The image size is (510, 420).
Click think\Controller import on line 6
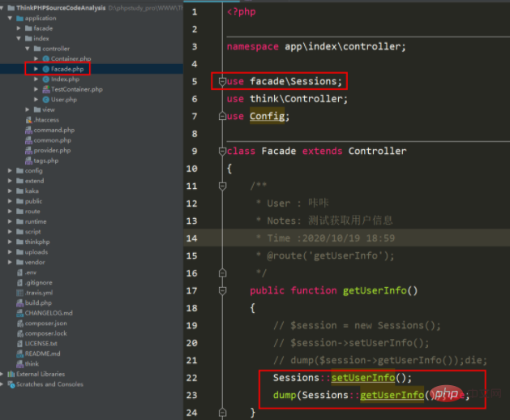pyautogui.click(x=296, y=99)
